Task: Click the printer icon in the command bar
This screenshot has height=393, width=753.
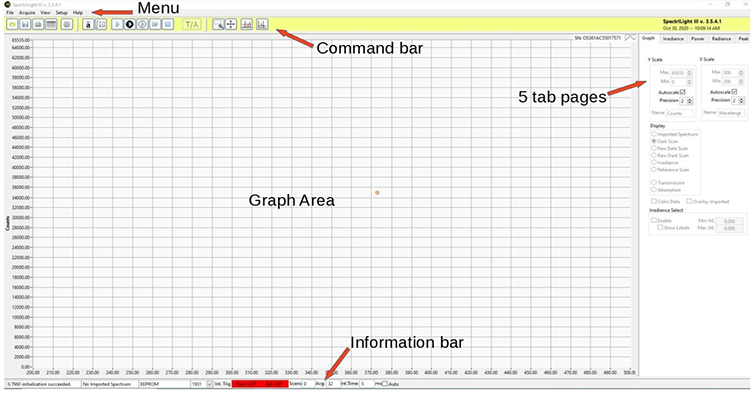Action: tap(38, 25)
